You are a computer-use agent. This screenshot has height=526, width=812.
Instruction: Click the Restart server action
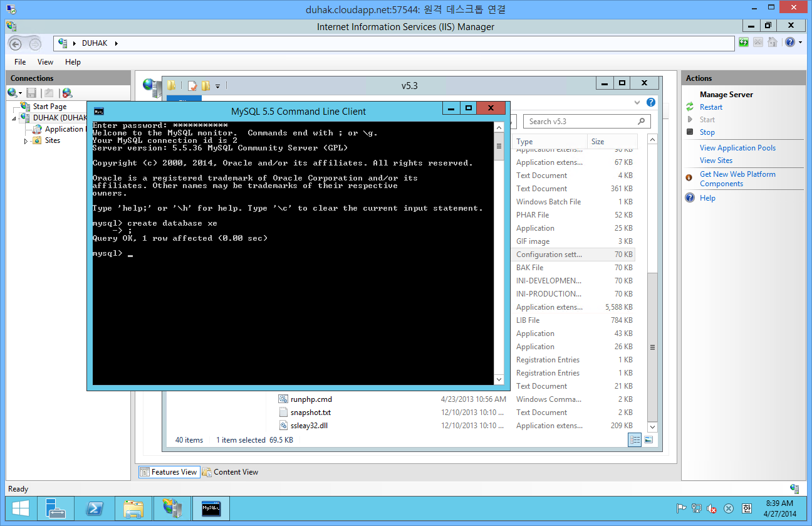point(711,107)
